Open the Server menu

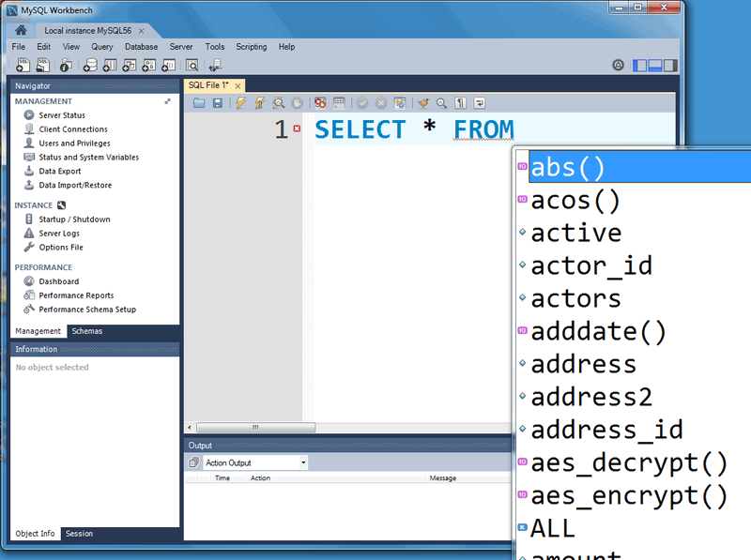point(181,46)
